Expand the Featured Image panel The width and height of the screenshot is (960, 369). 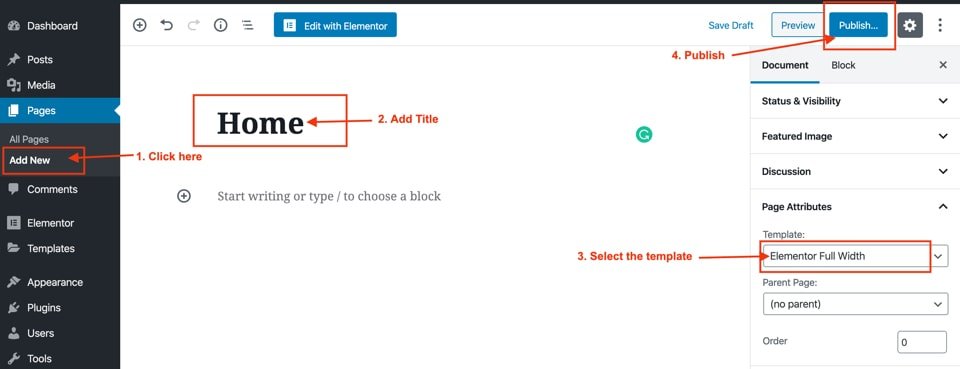(855, 136)
